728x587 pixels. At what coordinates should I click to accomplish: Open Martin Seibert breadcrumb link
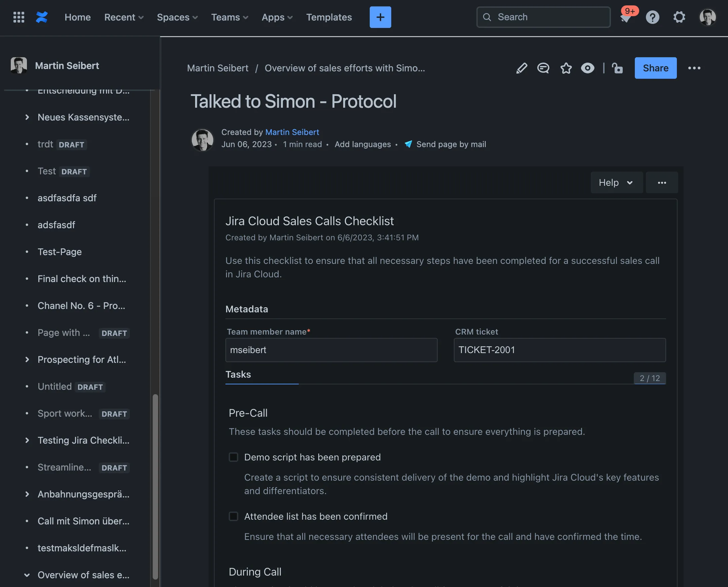tap(218, 68)
